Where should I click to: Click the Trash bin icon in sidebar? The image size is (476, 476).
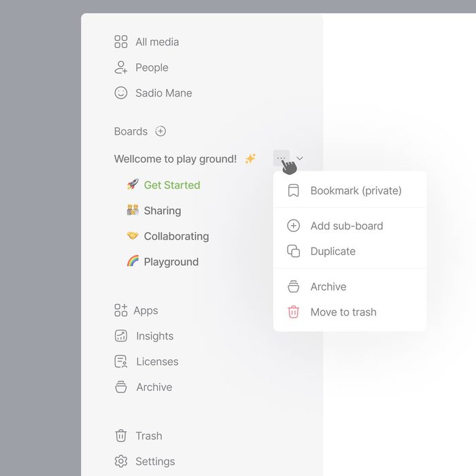click(121, 436)
